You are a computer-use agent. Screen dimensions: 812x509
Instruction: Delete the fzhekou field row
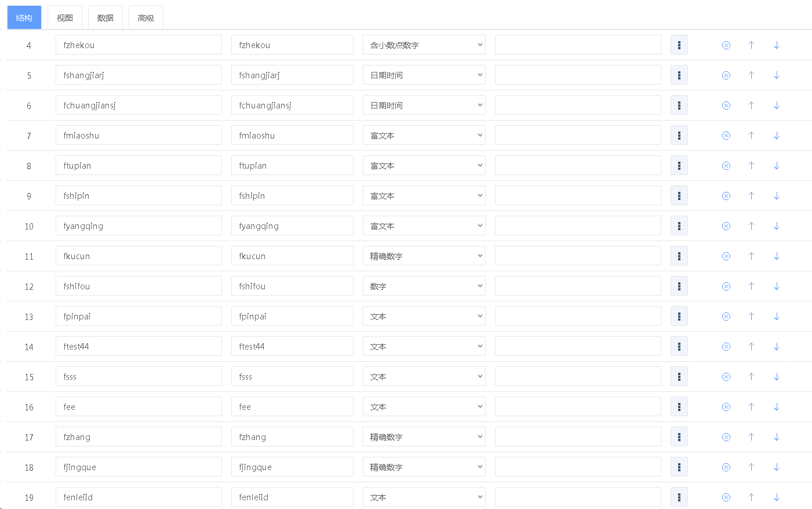pos(726,45)
